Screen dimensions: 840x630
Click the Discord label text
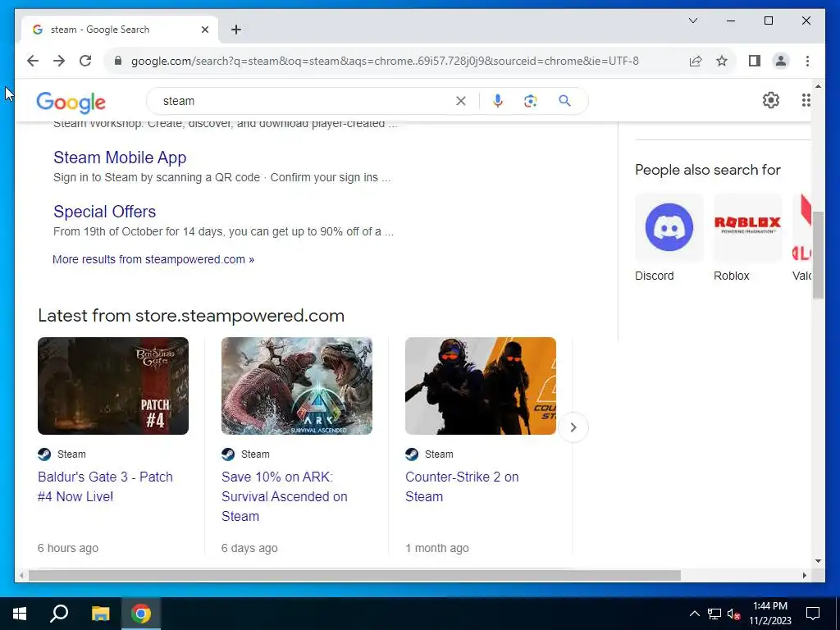tap(654, 276)
